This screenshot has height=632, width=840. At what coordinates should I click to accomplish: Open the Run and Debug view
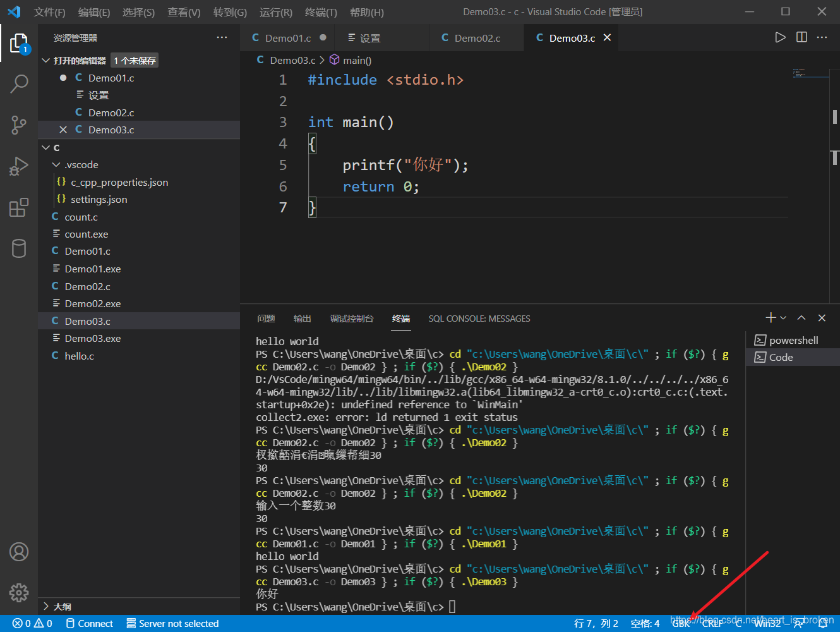tap(19, 166)
